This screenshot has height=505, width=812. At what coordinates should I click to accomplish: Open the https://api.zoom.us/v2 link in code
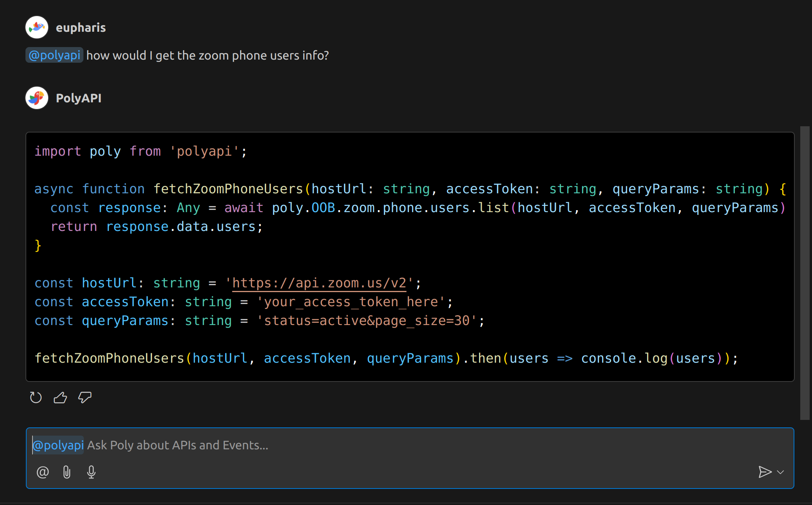(319, 283)
